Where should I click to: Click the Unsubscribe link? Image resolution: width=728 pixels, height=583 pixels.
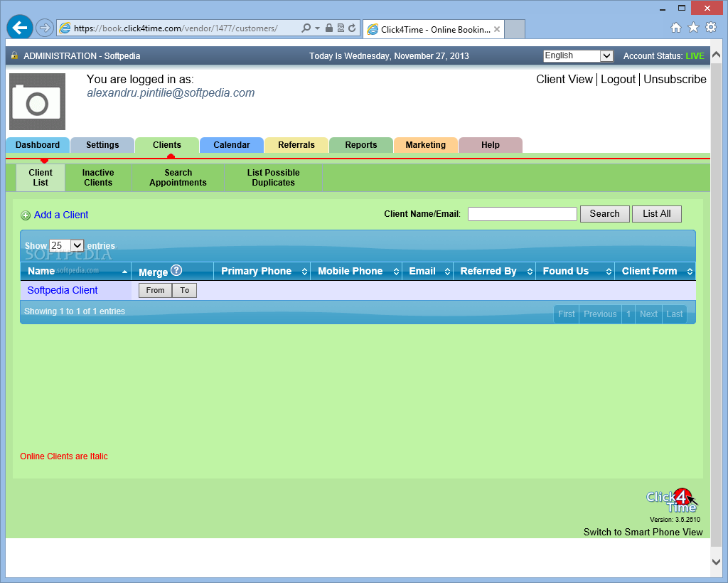coord(675,80)
